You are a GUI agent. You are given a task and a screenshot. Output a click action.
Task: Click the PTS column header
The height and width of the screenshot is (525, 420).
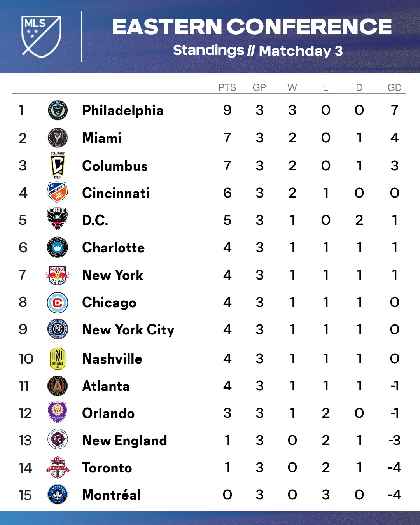coord(227,87)
